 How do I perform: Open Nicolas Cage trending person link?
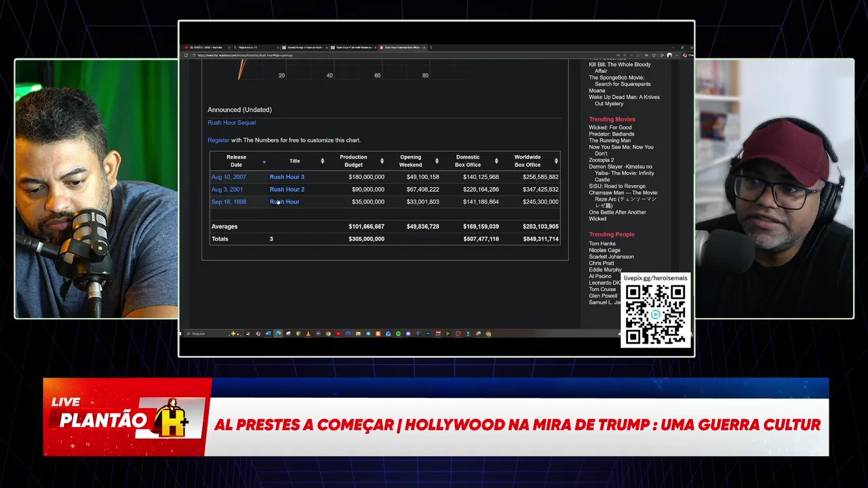pos(604,250)
